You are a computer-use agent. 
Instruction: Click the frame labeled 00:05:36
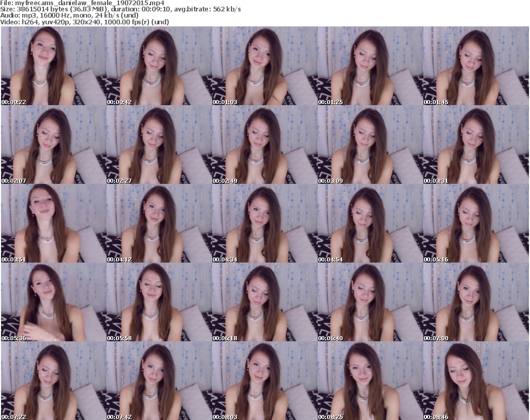tap(54, 302)
